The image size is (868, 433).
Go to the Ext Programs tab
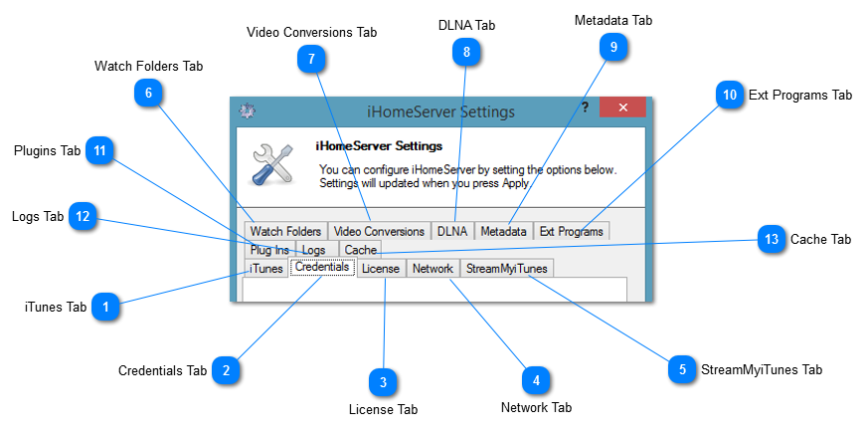[572, 231]
